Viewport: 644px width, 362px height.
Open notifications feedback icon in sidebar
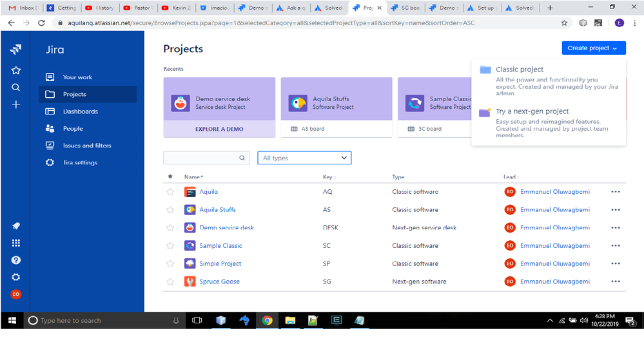15,225
